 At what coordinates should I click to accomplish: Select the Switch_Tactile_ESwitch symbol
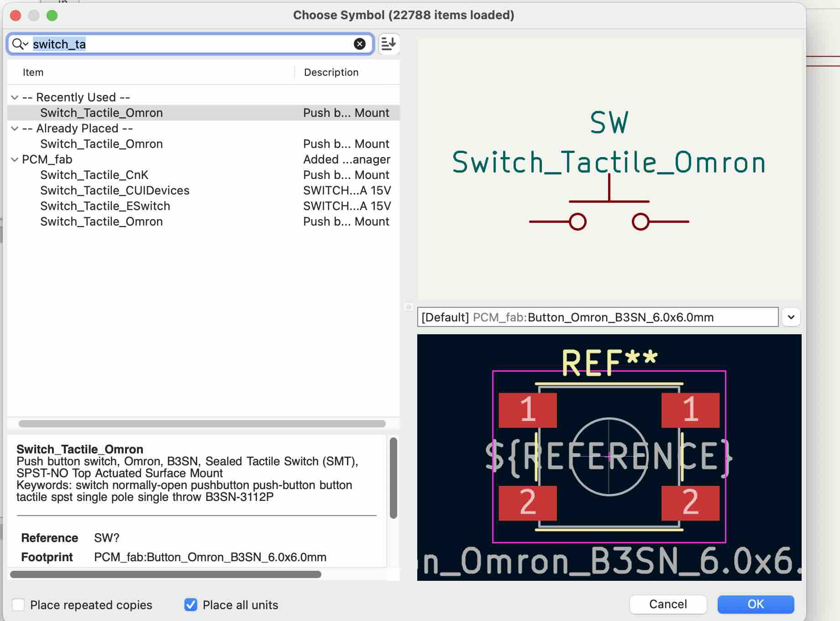click(x=204, y=206)
